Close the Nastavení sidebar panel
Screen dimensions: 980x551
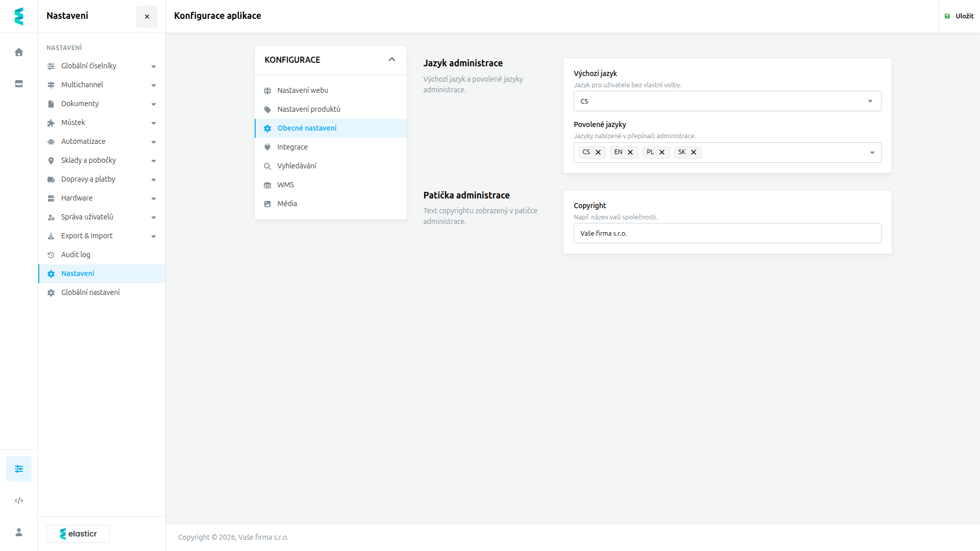147,16
